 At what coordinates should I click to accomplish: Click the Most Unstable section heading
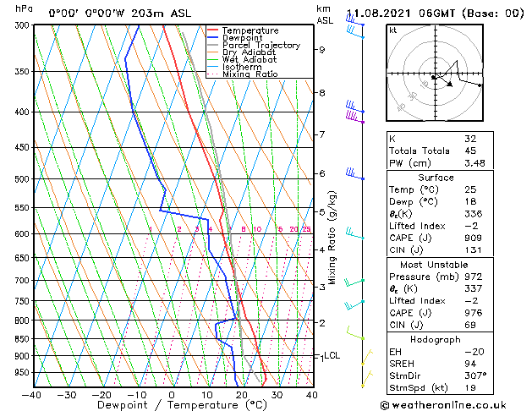(434, 265)
